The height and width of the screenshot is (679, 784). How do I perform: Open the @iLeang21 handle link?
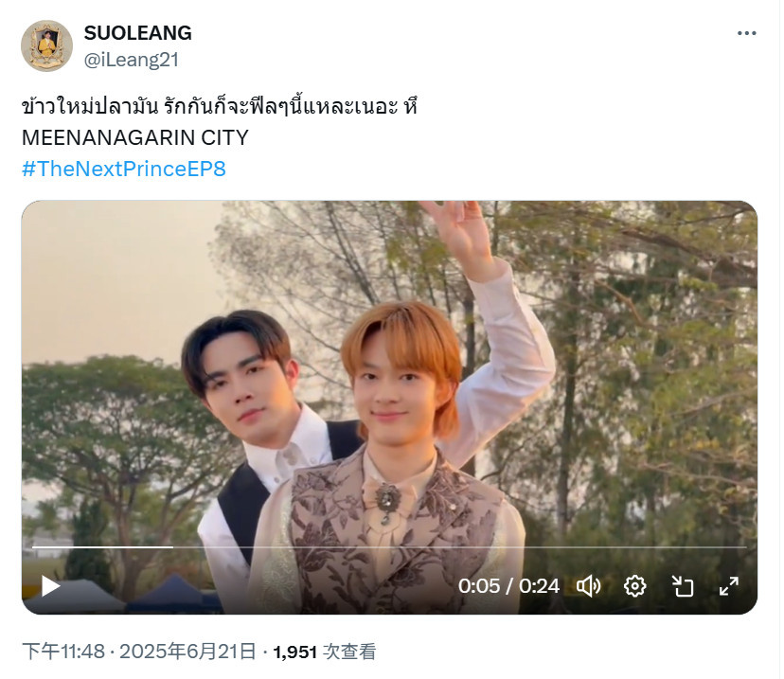point(132,60)
